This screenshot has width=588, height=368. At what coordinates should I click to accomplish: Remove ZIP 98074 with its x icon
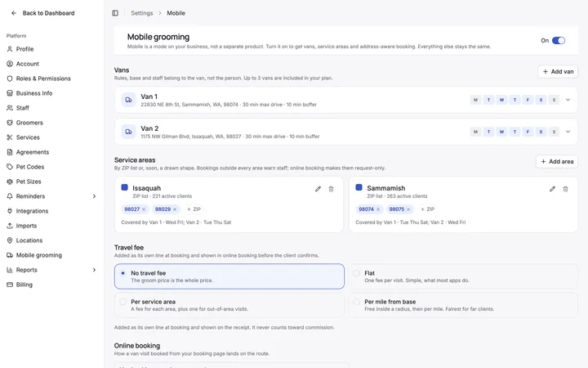point(378,209)
